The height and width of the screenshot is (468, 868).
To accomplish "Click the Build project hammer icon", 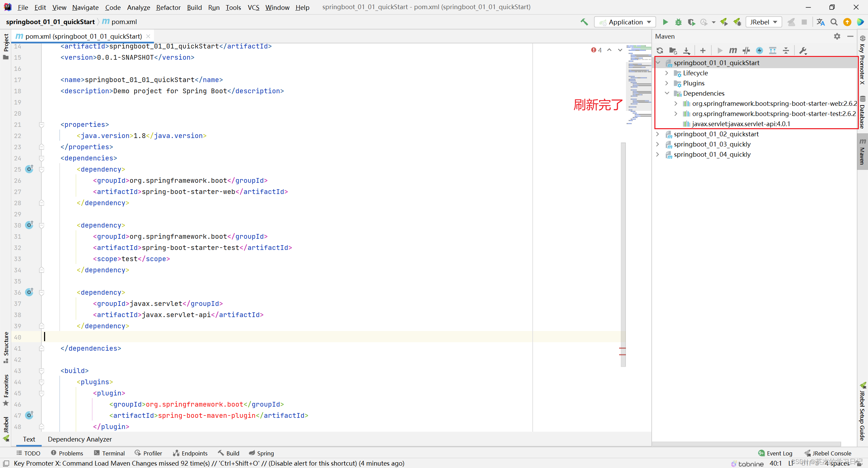I will (x=584, y=22).
